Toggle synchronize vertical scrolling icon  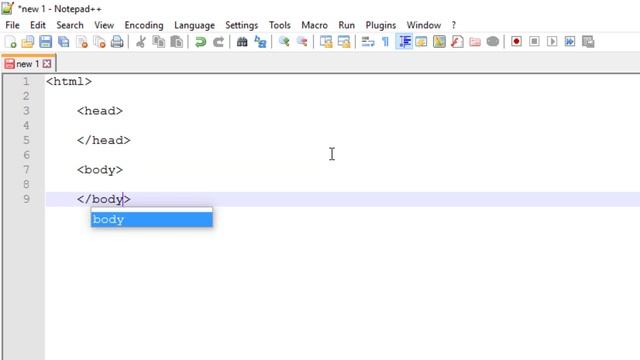click(x=326, y=42)
